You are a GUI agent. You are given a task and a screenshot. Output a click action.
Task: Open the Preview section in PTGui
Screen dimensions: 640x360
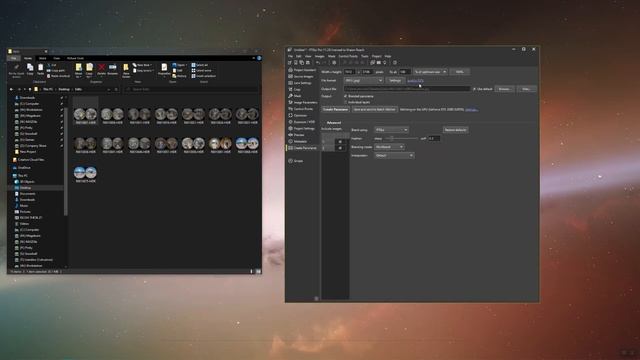tap(296, 135)
